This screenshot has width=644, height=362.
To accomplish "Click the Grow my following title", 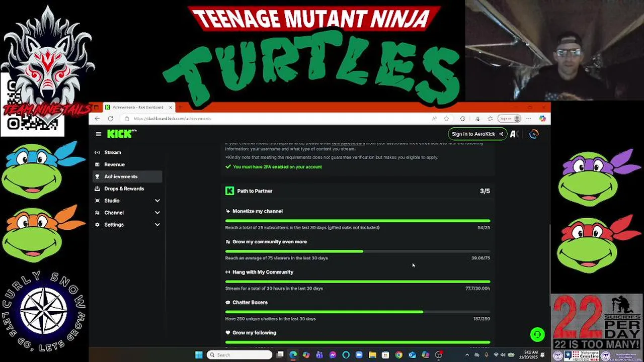I will pos(254,333).
